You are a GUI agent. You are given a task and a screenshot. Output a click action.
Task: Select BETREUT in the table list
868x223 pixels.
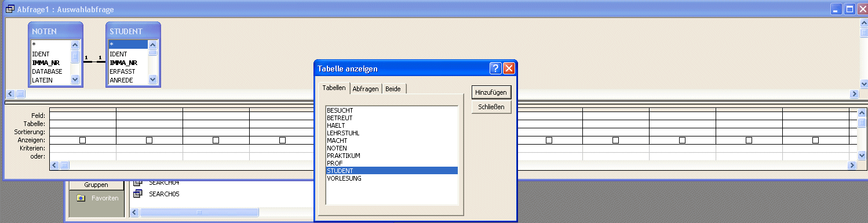[392, 118]
